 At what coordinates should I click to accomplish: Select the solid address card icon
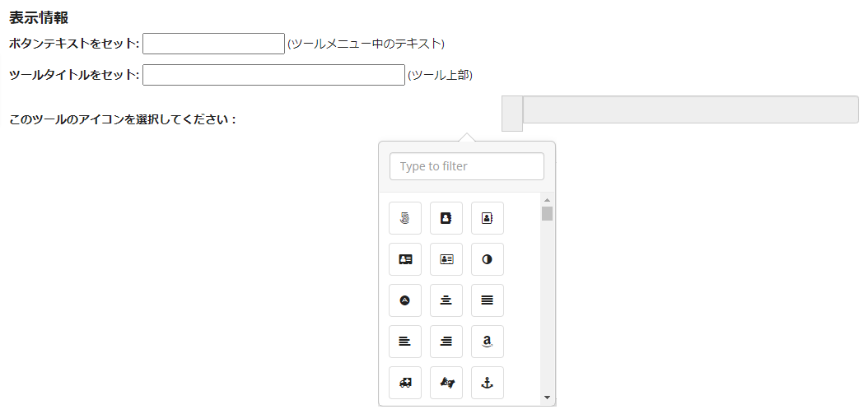click(x=405, y=259)
